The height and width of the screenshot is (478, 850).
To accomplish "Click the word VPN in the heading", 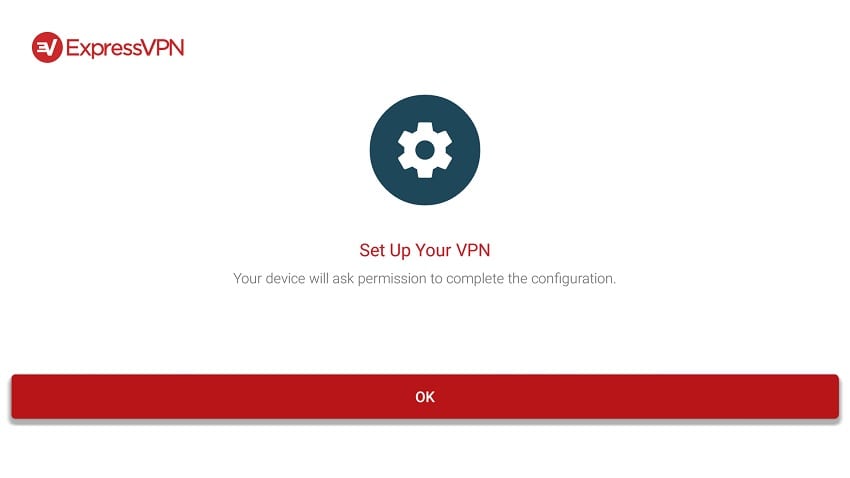I will pos(473,250).
